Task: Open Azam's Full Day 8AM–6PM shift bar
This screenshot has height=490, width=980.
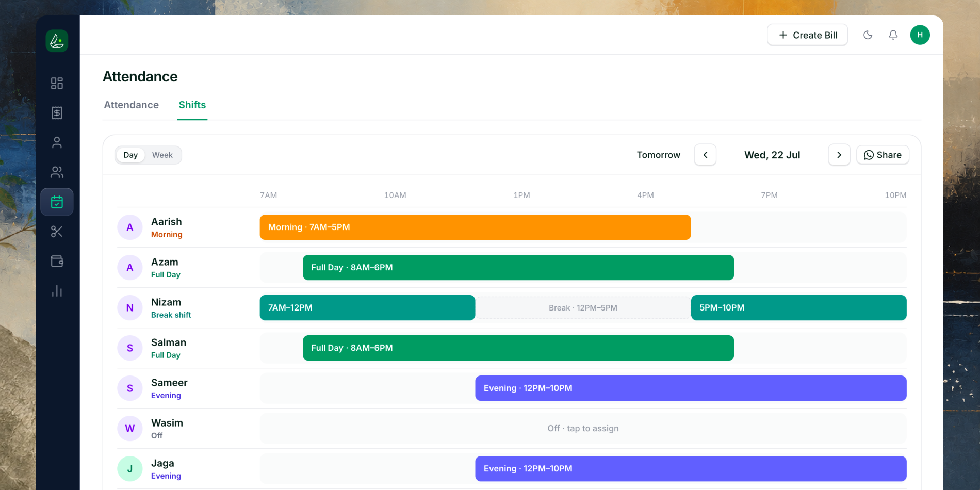Action: point(518,268)
